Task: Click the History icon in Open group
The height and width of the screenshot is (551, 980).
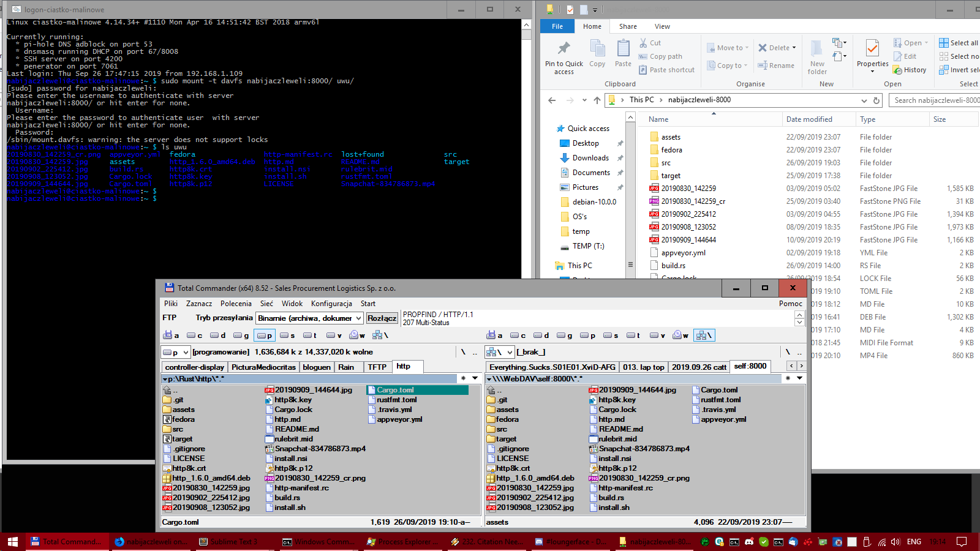Action: [x=898, y=70]
